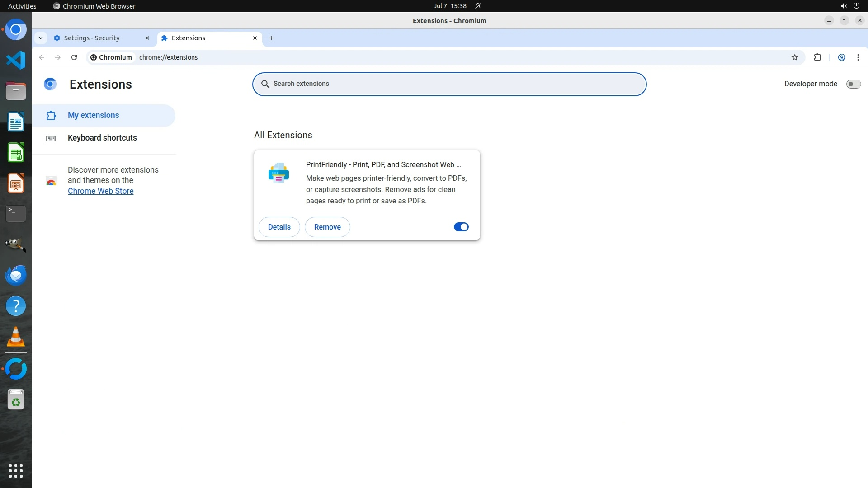Switch to Settings - Security tab
868x488 pixels.
click(92, 38)
